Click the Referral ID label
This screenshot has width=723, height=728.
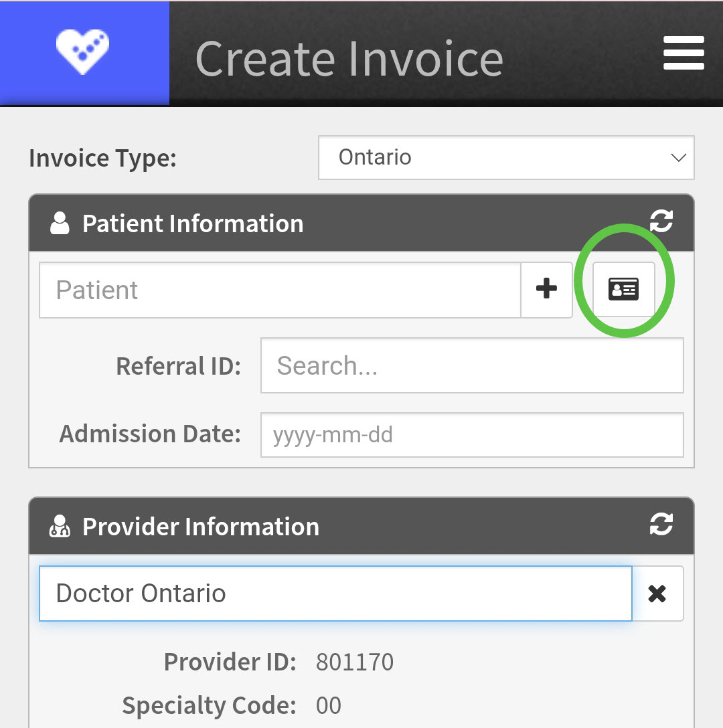(179, 366)
